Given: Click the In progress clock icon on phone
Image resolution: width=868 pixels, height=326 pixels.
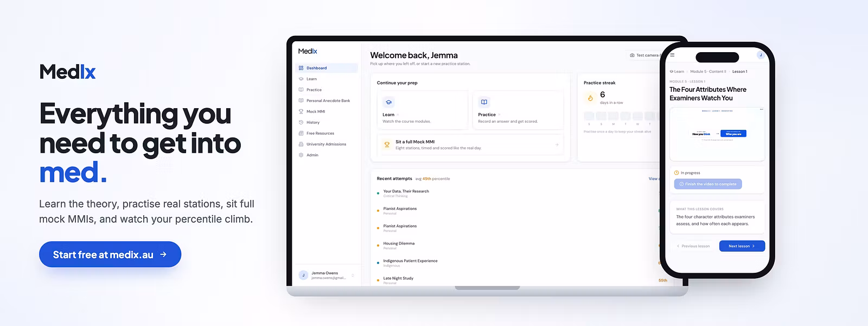Looking at the screenshot, I should click(676, 173).
